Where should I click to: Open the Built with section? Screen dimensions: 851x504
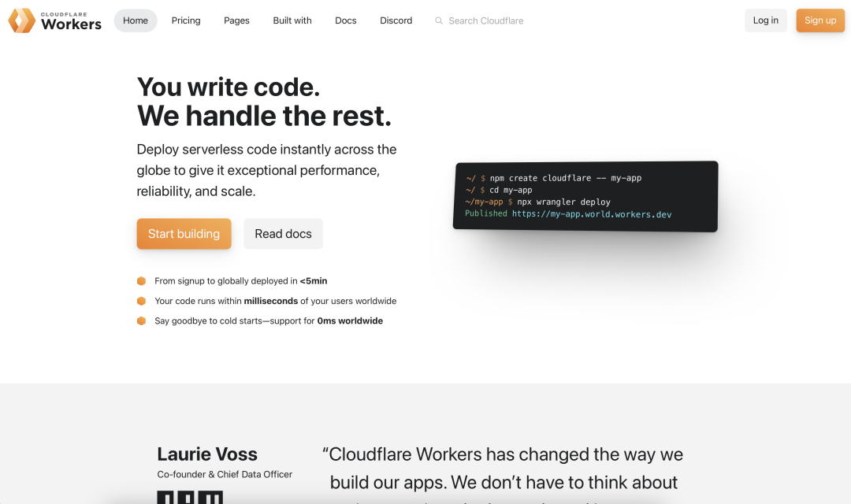click(292, 20)
